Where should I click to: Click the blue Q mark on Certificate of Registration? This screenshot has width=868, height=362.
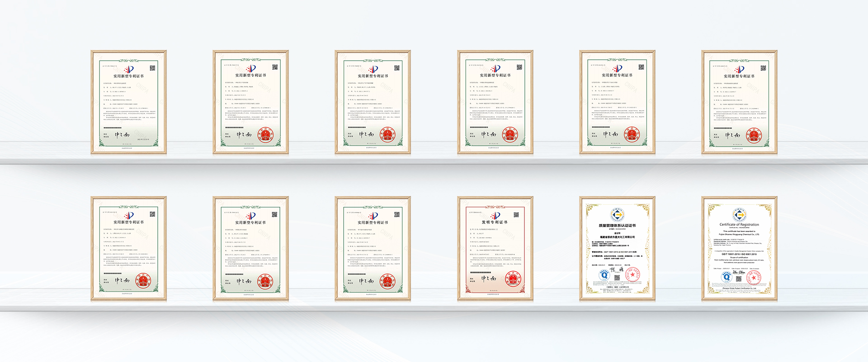726,277
